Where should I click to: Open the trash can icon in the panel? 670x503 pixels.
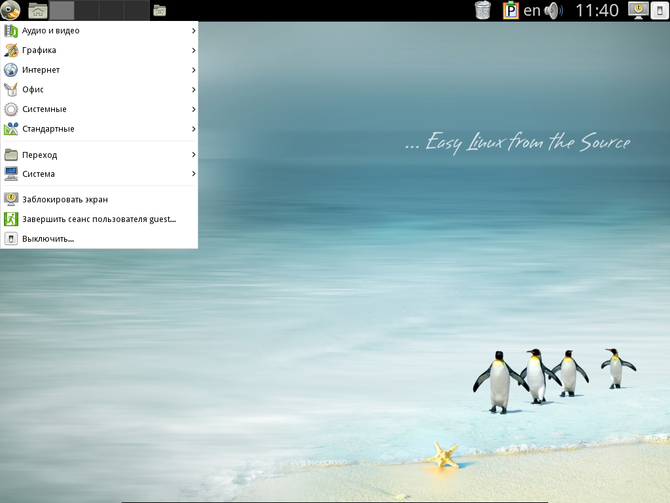point(483,10)
